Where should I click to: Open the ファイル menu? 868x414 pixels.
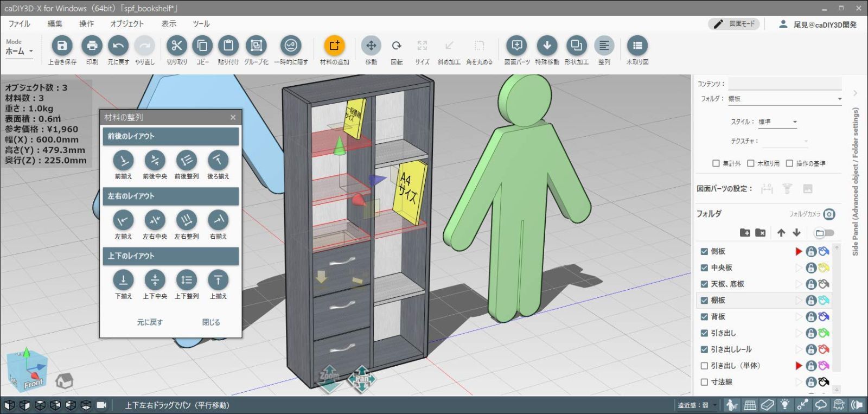(x=19, y=24)
